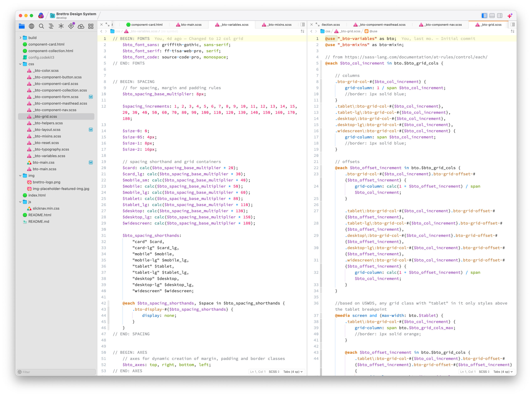
Task: Click css breadcrumb in right pane path bar
Action: tap(325, 31)
